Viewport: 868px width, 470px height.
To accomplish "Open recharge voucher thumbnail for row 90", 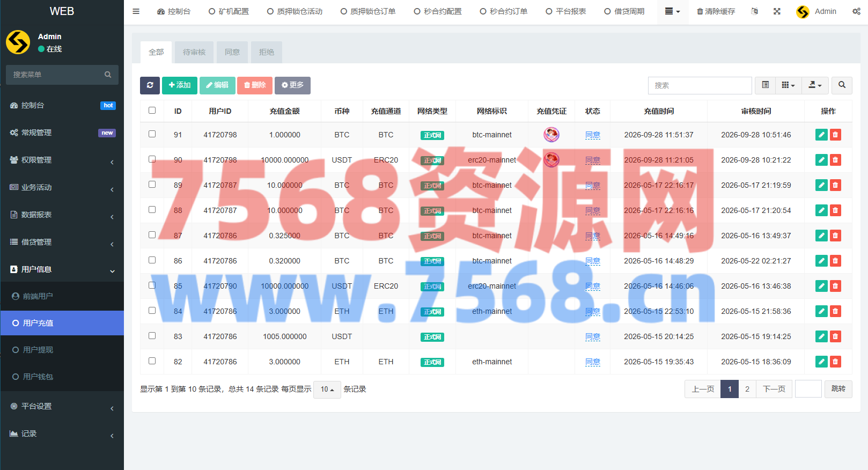I will [551, 160].
